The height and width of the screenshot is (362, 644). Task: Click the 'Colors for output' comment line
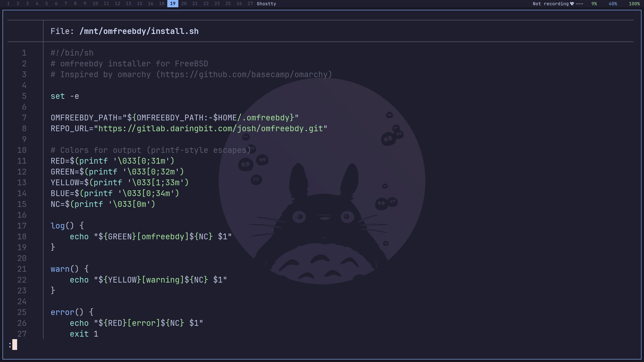151,150
